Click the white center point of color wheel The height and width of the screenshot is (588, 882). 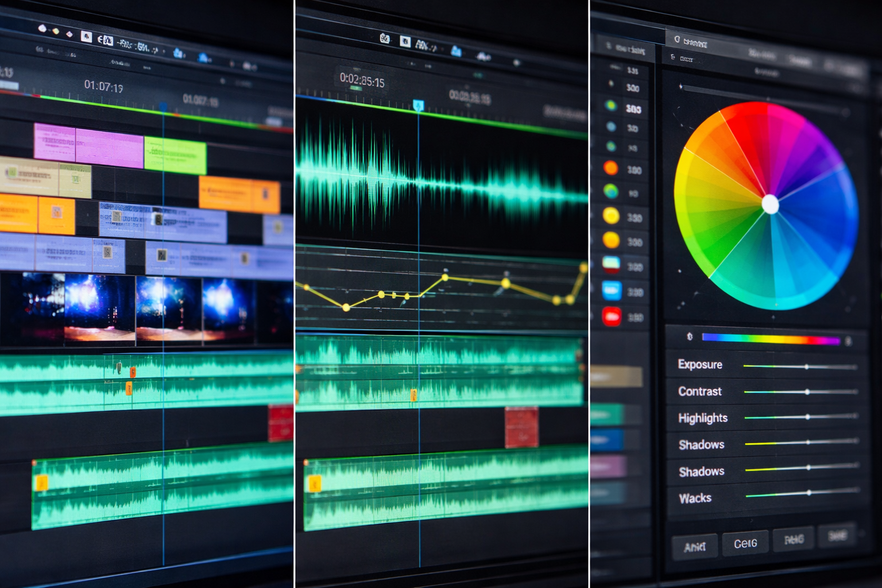[x=770, y=204]
